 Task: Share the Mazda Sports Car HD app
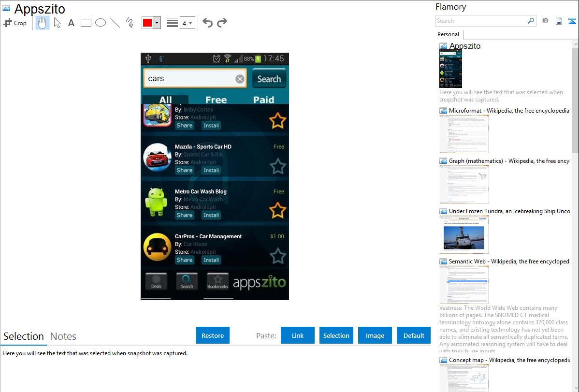(185, 170)
